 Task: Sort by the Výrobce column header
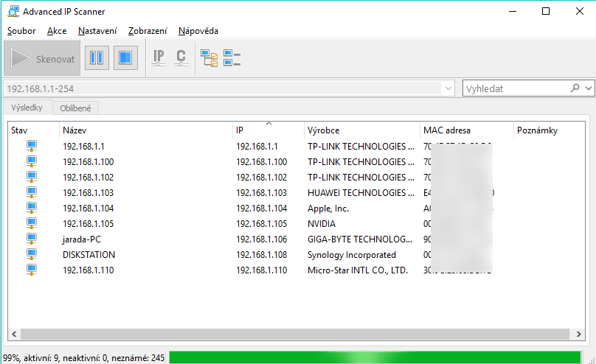coord(362,130)
